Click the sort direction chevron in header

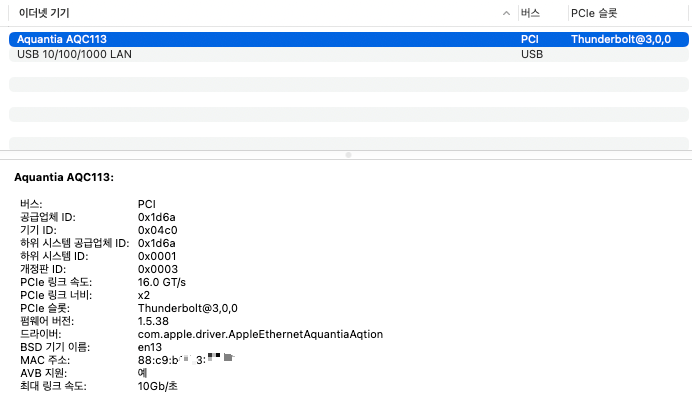[506, 13]
